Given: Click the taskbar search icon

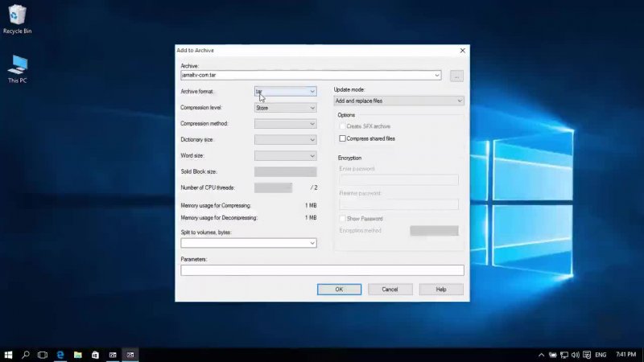Looking at the screenshot, I should pyautogui.click(x=26, y=354).
